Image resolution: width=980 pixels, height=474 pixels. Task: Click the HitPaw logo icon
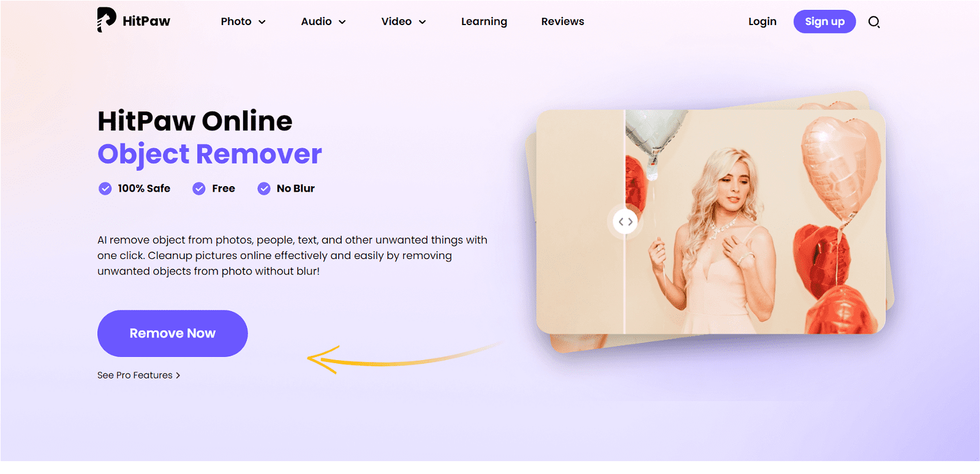(107, 20)
